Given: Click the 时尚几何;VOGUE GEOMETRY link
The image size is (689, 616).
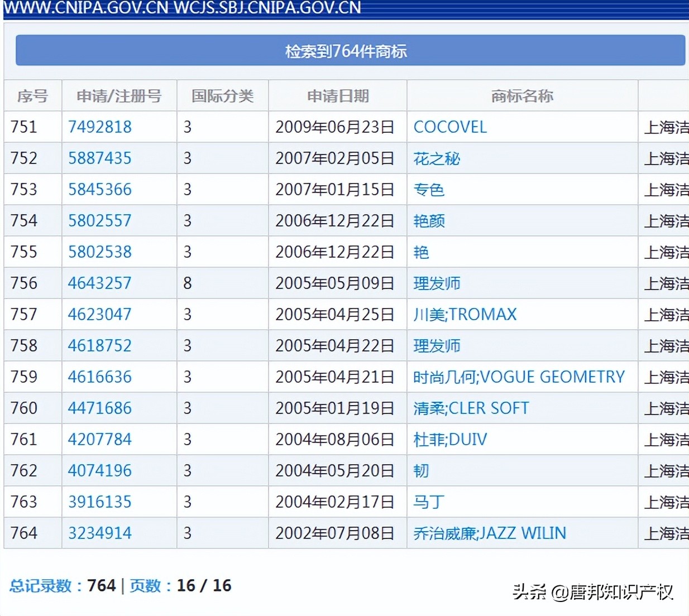Looking at the screenshot, I should (x=519, y=377).
